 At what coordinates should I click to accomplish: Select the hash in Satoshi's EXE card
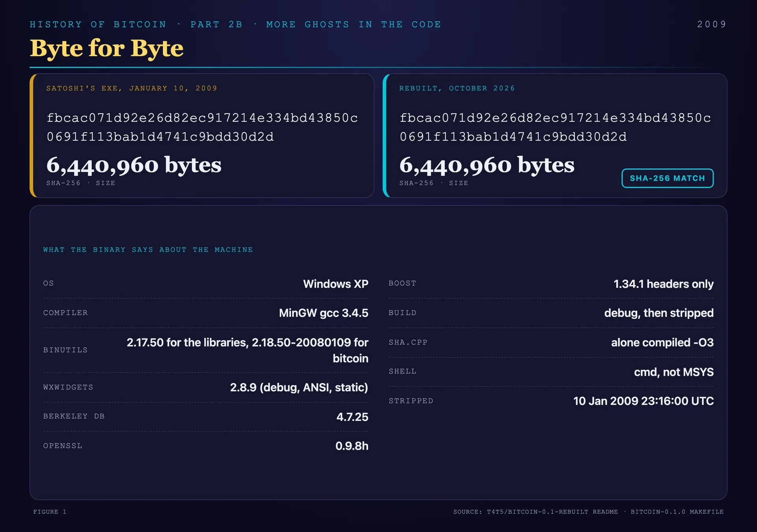tap(202, 127)
